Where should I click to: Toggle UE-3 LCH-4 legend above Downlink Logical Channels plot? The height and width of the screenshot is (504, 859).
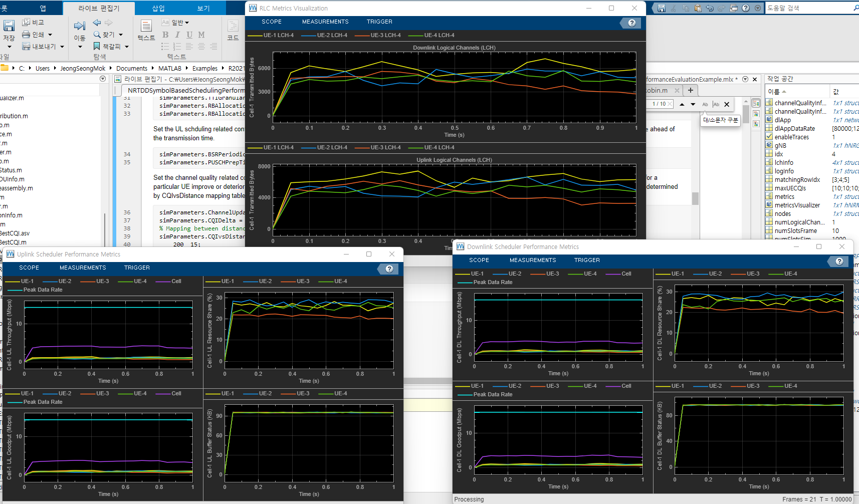378,35
